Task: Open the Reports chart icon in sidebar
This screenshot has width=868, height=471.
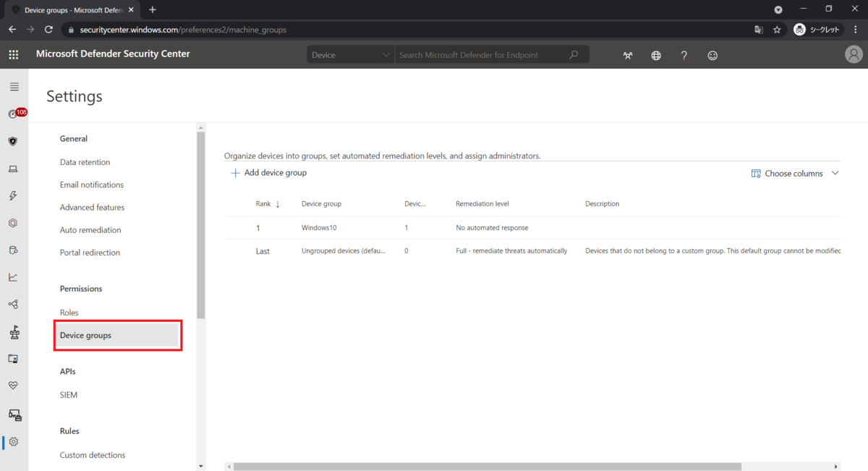Action: pyautogui.click(x=13, y=277)
